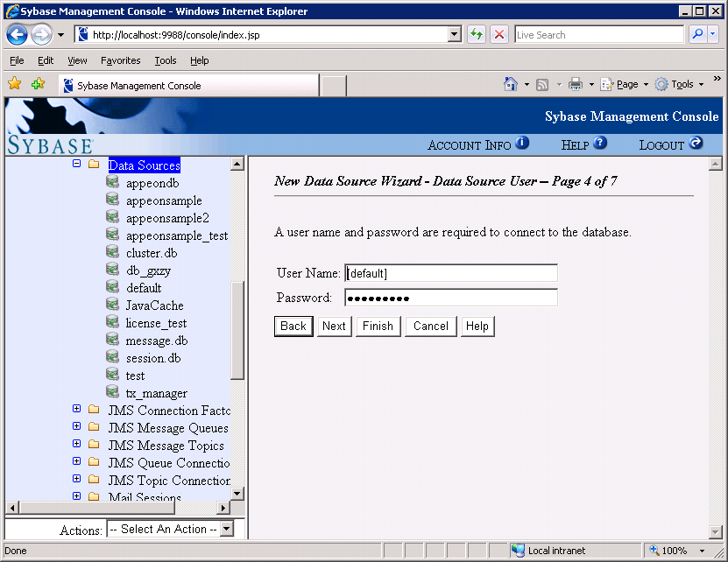Click the Data Sources folder icon
Screen dimensions: 728x562
pyautogui.click(x=94, y=164)
